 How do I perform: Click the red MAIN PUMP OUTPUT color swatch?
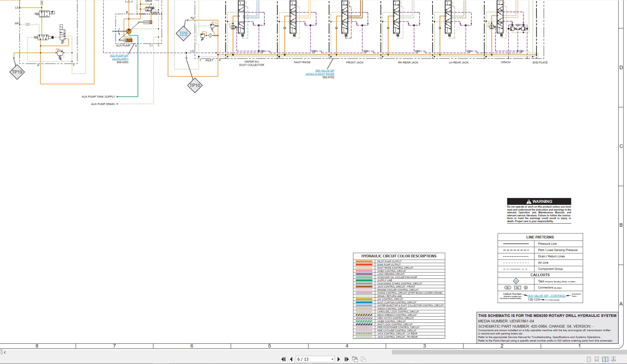click(364, 265)
